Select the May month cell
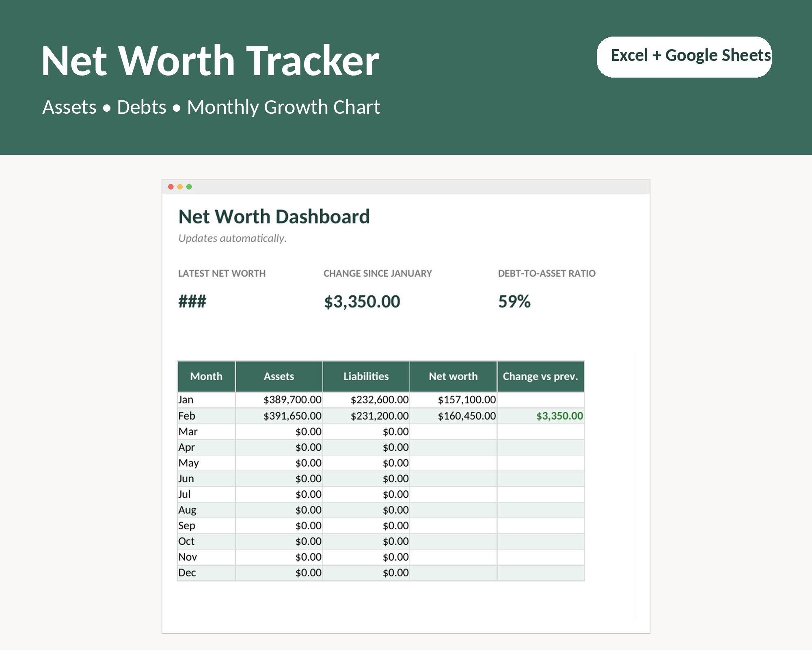 tap(206, 463)
